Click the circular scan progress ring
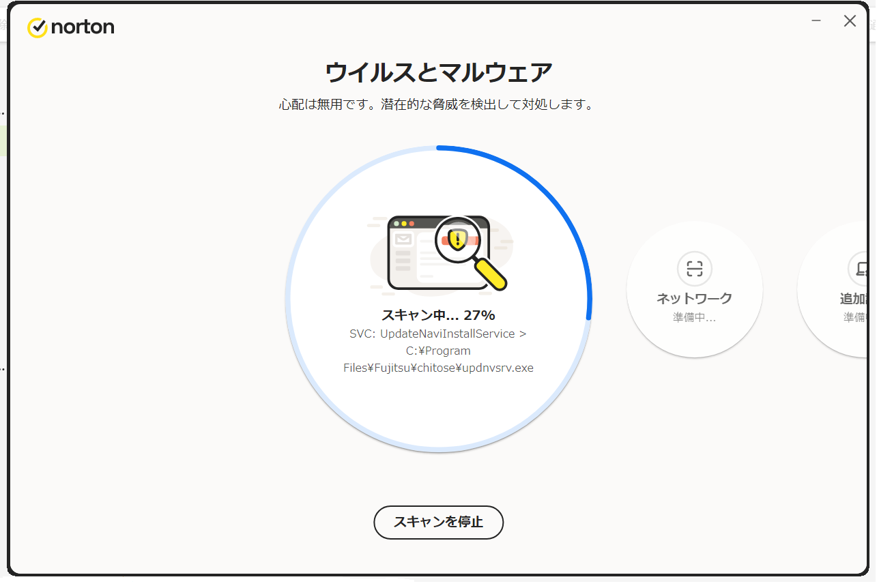This screenshot has width=879, height=588. pos(438,298)
